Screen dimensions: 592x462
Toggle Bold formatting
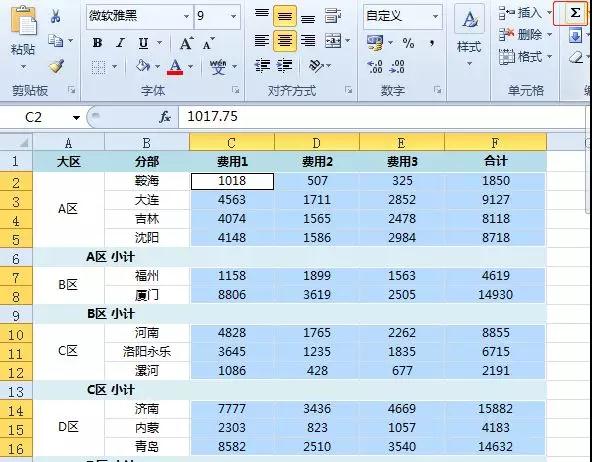click(x=97, y=43)
